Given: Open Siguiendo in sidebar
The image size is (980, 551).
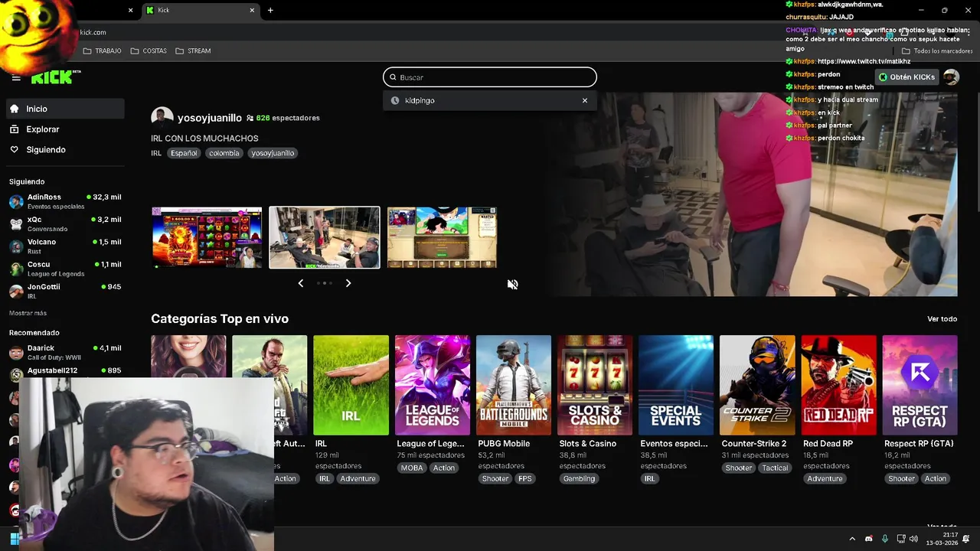Looking at the screenshot, I should (65, 150).
